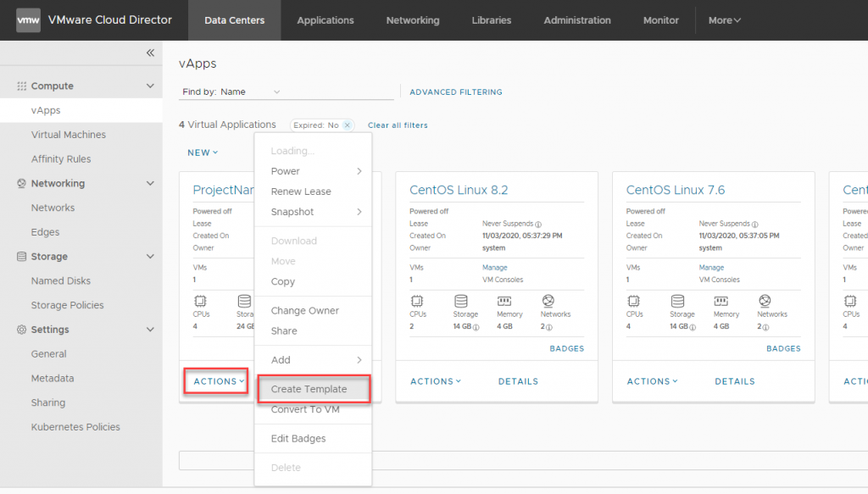The width and height of the screenshot is (868, 494).
Task: Click ADVANCED FILTERING link
Action: (x=455, y=92)
